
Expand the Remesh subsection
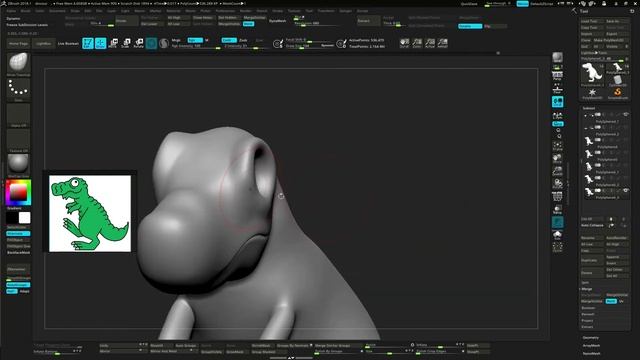click(588, 314)
